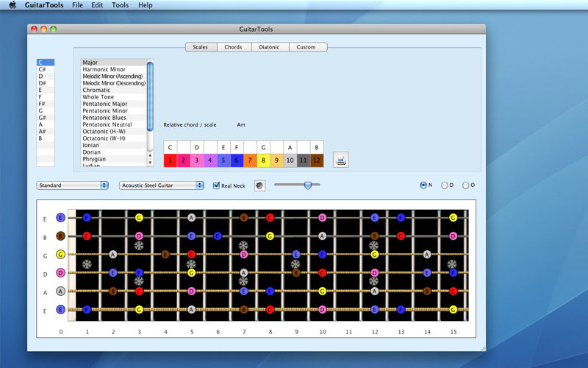Select the Ionian mode

[114, 145]
